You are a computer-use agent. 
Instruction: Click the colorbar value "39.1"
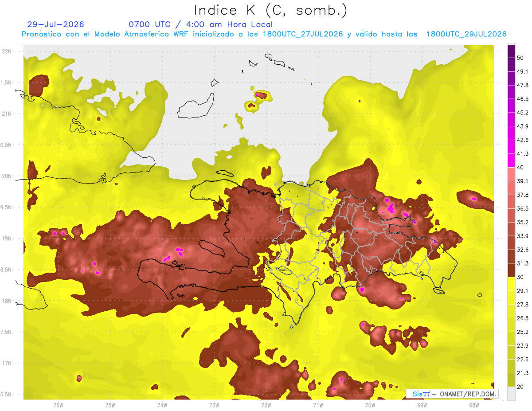pos(522,181)
